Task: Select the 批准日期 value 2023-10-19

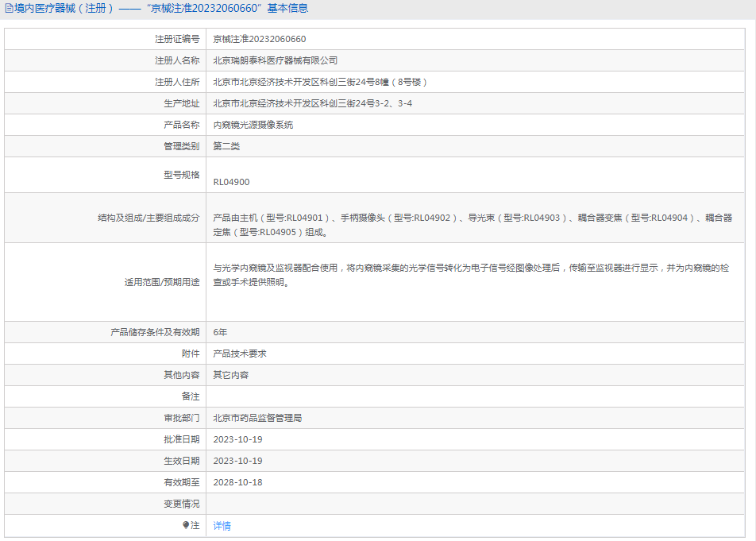Action: 237,439
